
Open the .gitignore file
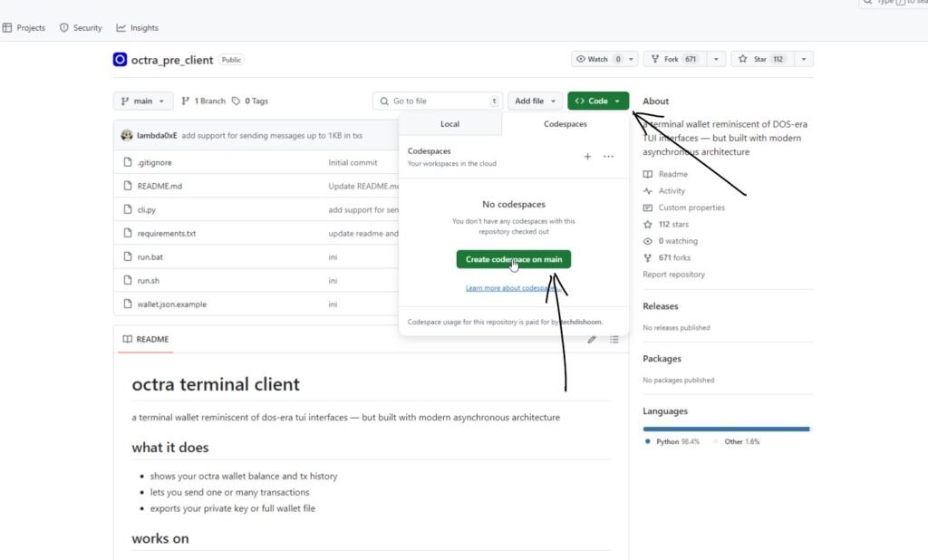tap(154, 162)
